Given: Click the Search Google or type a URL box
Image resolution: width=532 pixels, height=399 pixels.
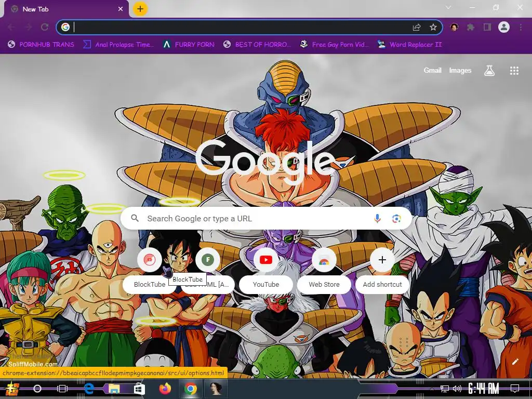Looking at the screenshot, I should [x=267, y=219].
